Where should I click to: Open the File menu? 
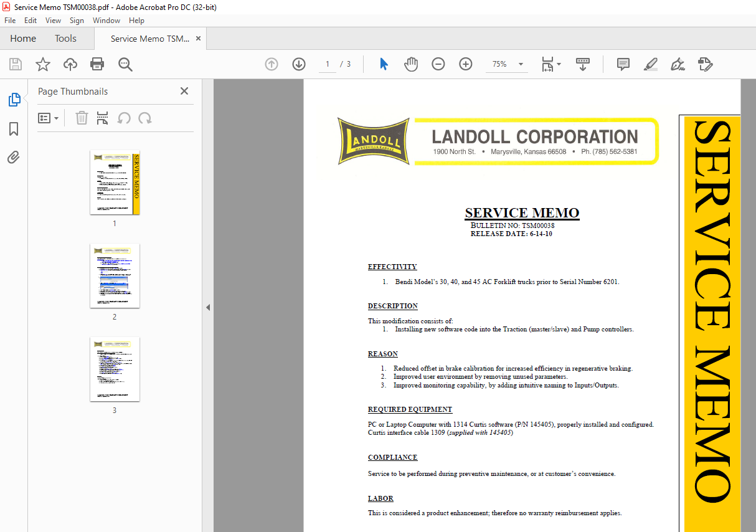10,21
